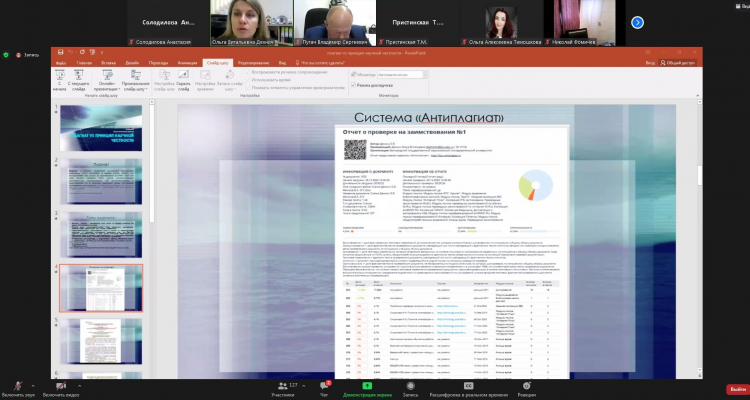Click the Общий доступ (Share) button in PowerPoint

tap(690, 62)
